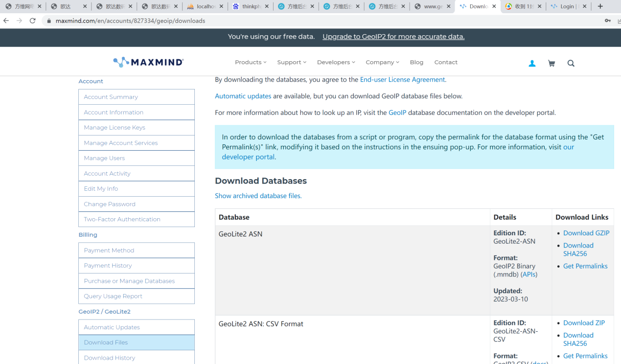The image size is (621, 364).
Task: Click the Automatic updates link in the text
Action: (243, 96)
